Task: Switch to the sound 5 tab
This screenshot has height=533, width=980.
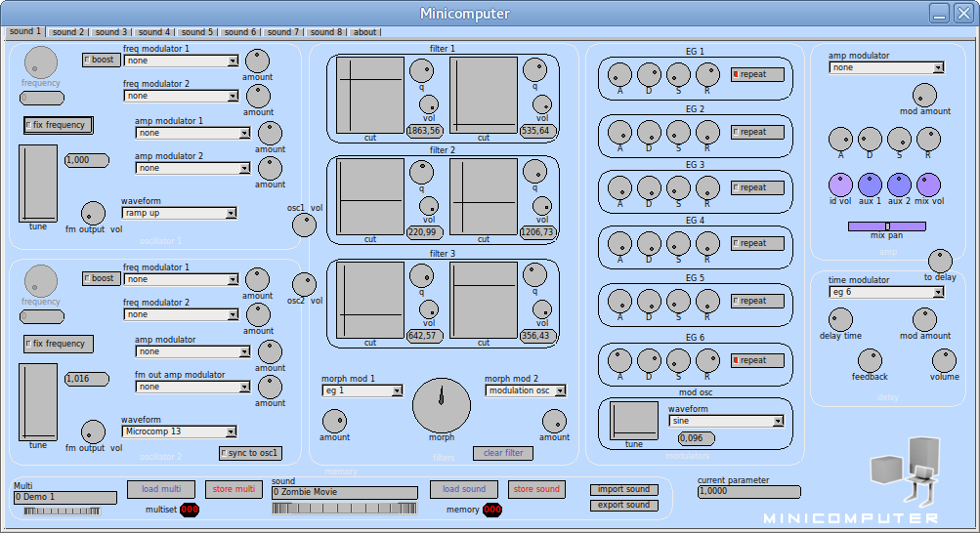Action: pos(196,32)
